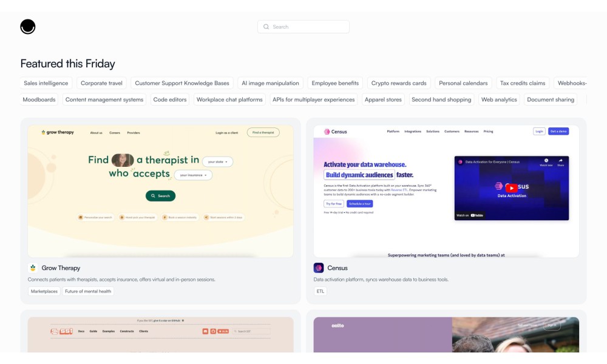Select Moodboards category tag

[x=39, y=99]
